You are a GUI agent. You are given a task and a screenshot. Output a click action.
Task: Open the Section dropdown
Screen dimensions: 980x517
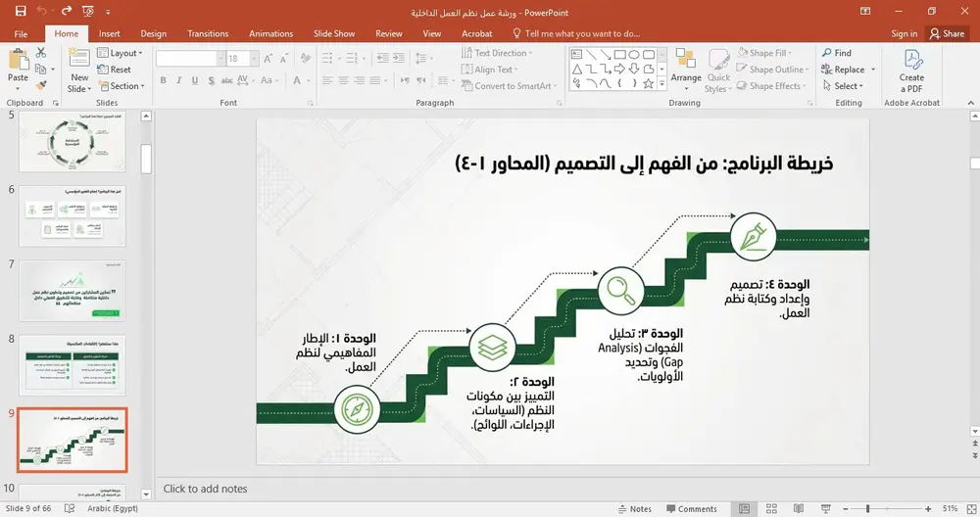tap(122, 85)
